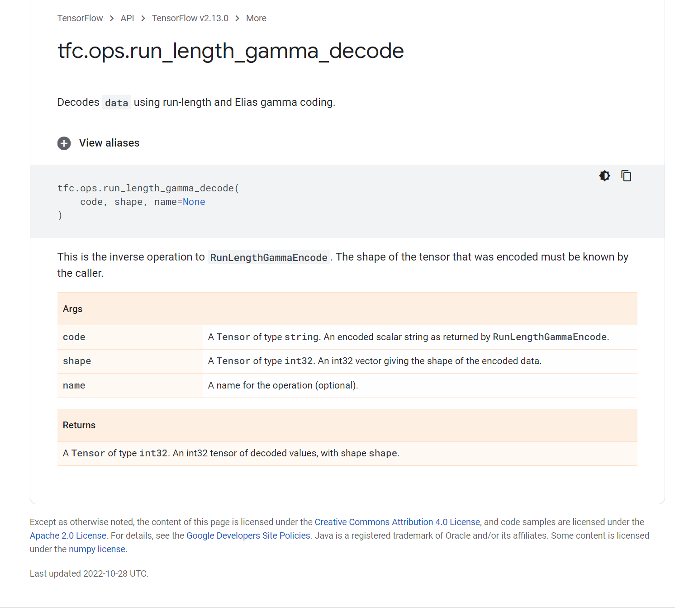Select the page title tfc.ops.run_length_gamma_decode
The image size is (675, 616).
(x=231, y=51)
